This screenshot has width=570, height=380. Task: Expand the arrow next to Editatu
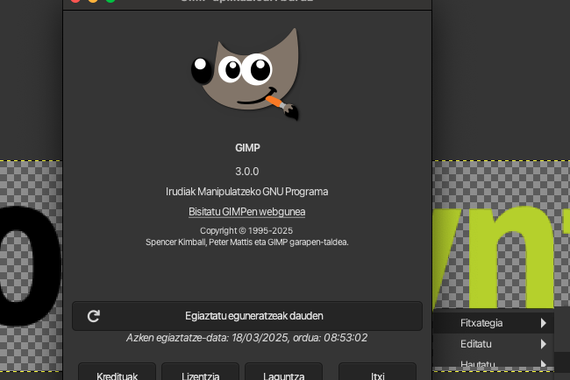coord(543,344)
